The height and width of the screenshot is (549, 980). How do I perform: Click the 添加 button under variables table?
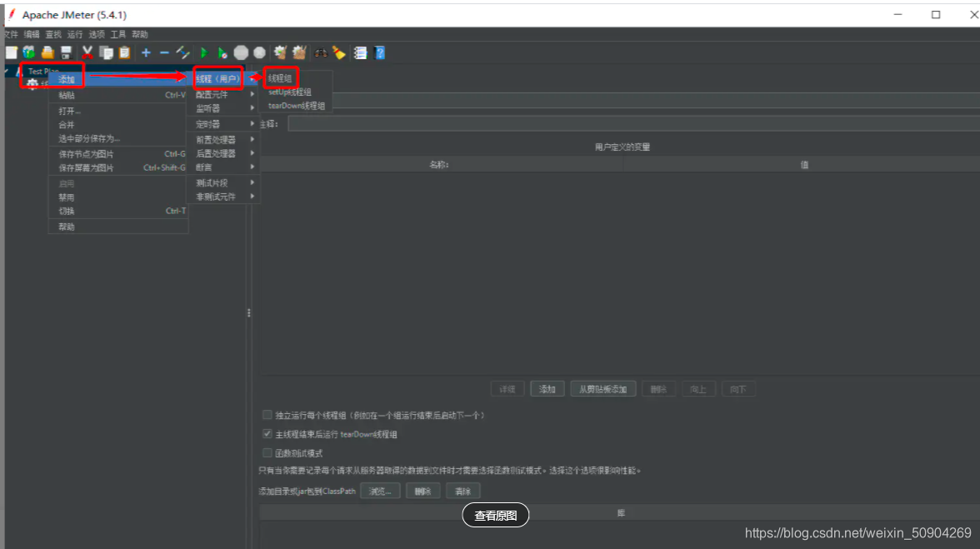[x=547, y=389]
